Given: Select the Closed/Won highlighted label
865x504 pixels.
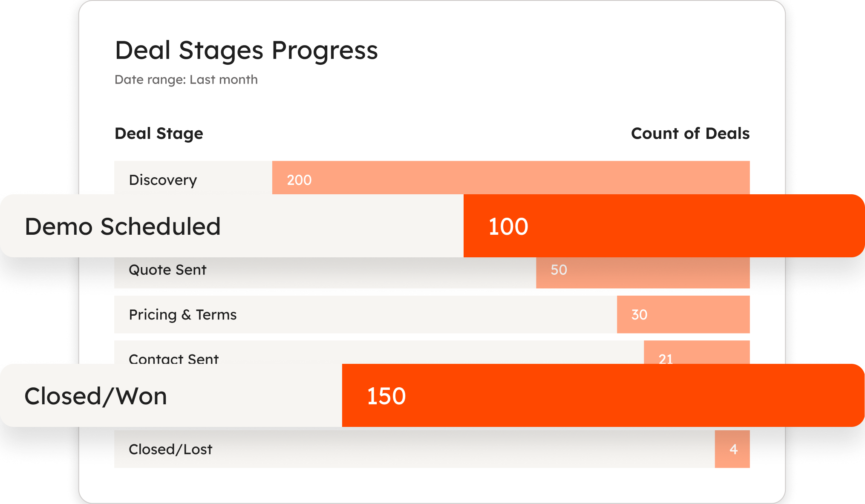Looking at the screenshot, I should (x=95, y=396).
